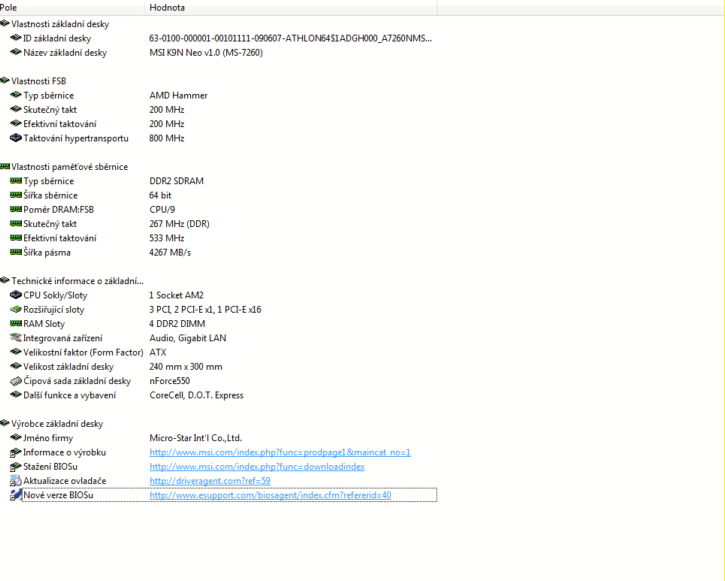Click memory icon next to Poměr DRAM:FSB
Image resolution: width=725 pixels, height=581 pixels.
[x=16, y=209]
